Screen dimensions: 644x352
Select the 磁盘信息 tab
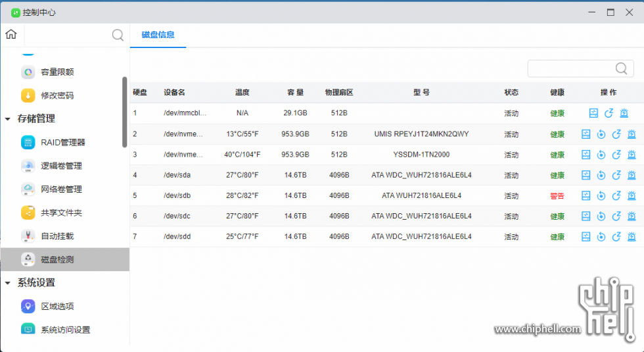pos(158,35)
